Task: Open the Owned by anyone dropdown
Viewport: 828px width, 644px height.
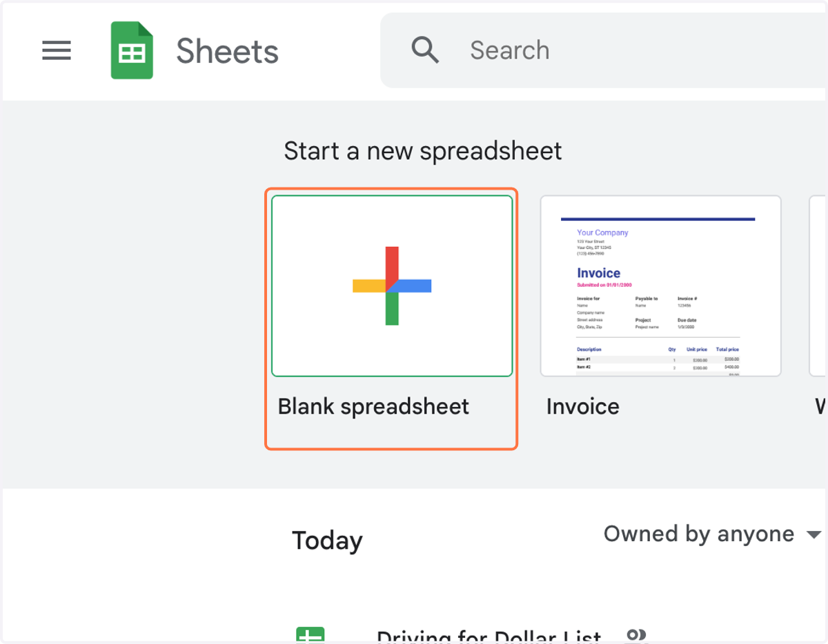Action: click(x=713, y=534)
